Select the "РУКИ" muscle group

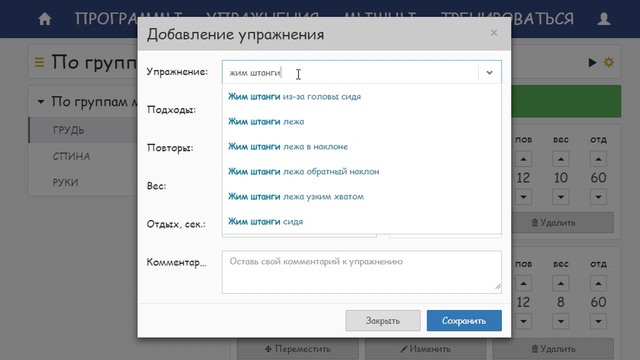[65, 182]
